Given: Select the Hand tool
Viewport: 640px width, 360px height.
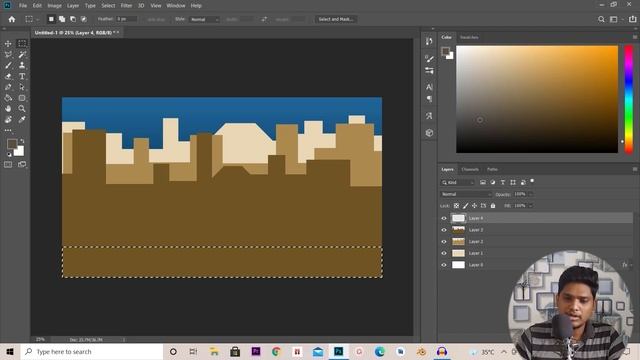Looking at the screenshot, I should pyautogui.click(x=8, y=109).
